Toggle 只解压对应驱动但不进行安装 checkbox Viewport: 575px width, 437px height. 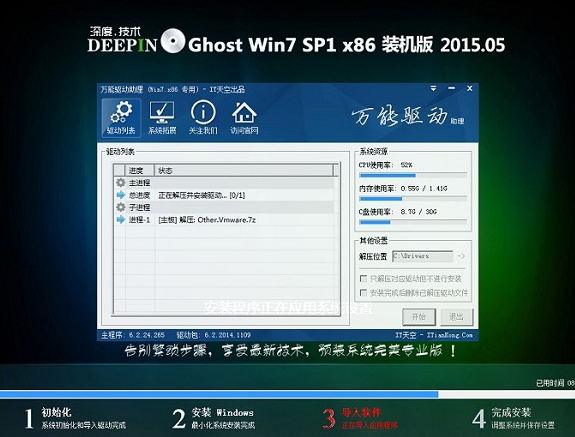click(x=363, y=279)
